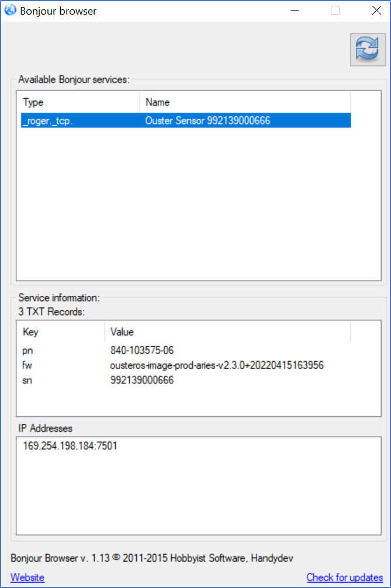
Task: Click the refresh services icon button
Action: [368, 50]
